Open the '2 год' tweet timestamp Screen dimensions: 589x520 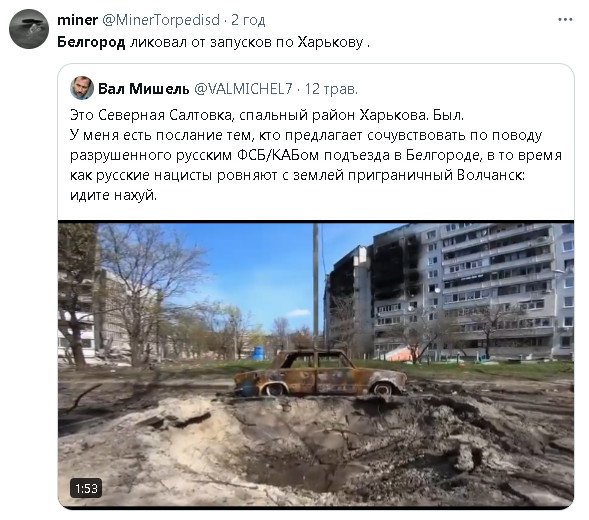(248, 20)
